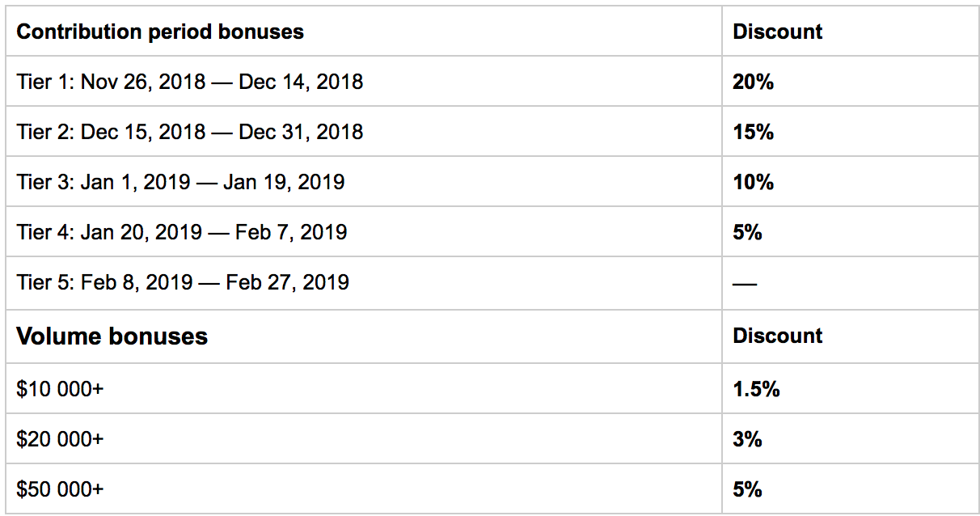Select the 10% discount value
Image resolution: width=980 pixels, height=516 pixels.
tap(753, 182)
